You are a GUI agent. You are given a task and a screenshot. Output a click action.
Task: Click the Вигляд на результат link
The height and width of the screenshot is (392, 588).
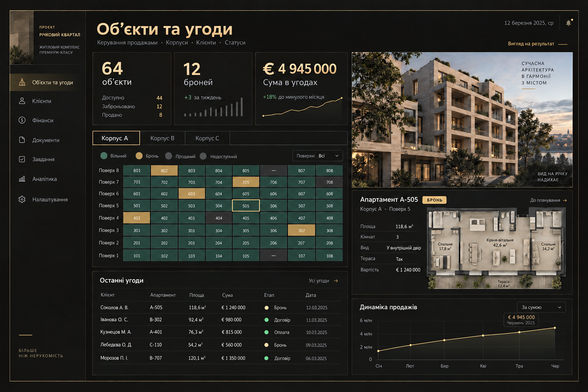[x=537, y=44]
